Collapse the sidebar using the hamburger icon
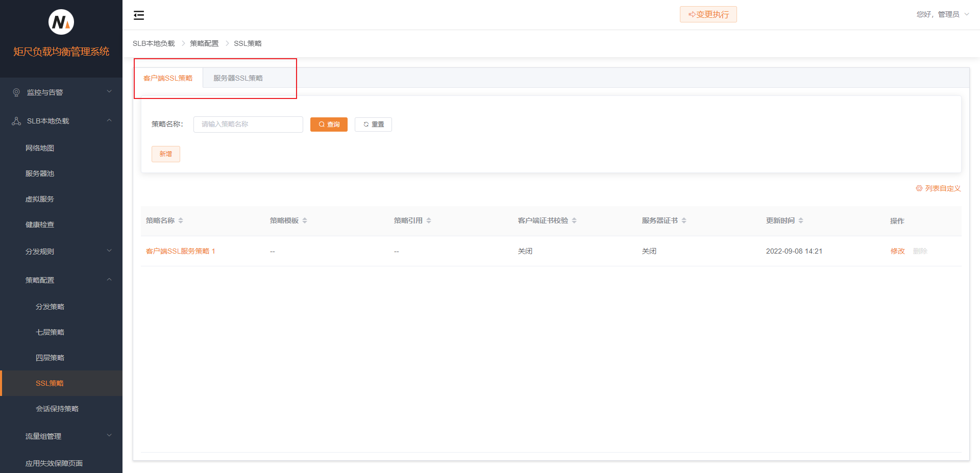The width and height of the screenshot is (980, 473). (x=139, y=15)
